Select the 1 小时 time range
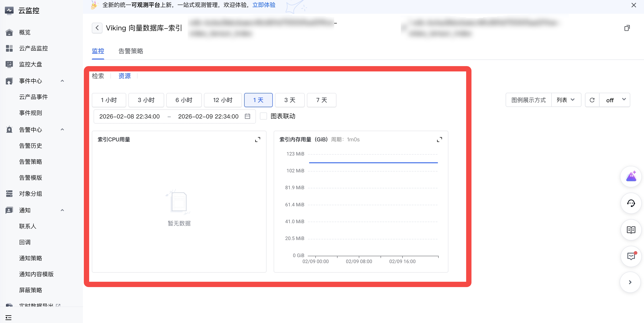Viewport: 644px width, 323px height. click(109, 100)
